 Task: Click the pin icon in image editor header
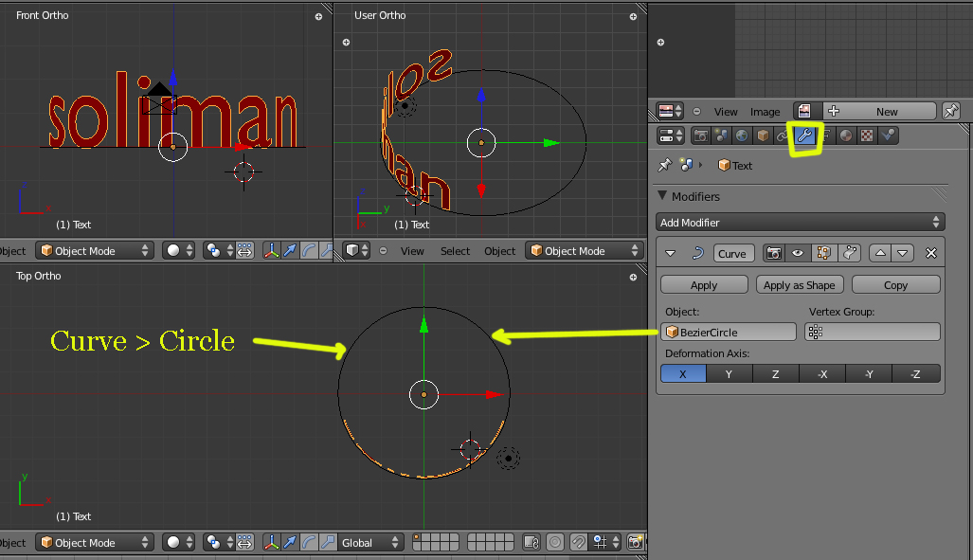click(x=950, y=111)
